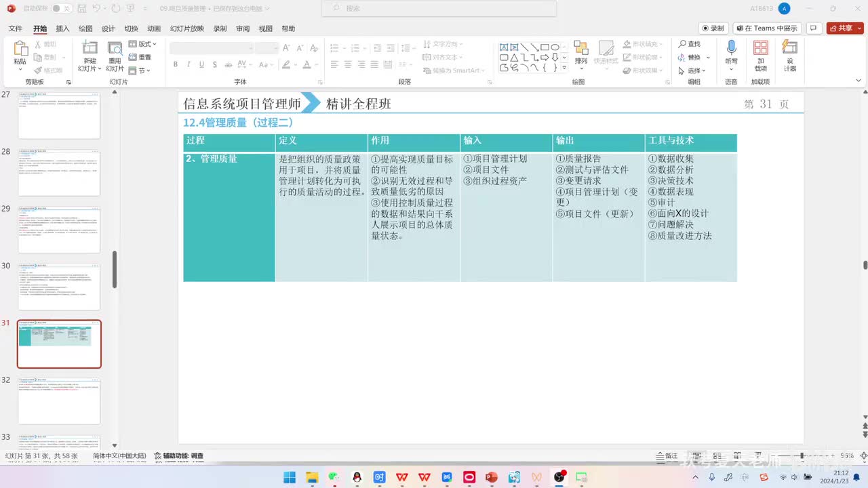Click the Share (共享) button
Screen dimensions: 868x488
pyautogui.click(x=840, y=28)
